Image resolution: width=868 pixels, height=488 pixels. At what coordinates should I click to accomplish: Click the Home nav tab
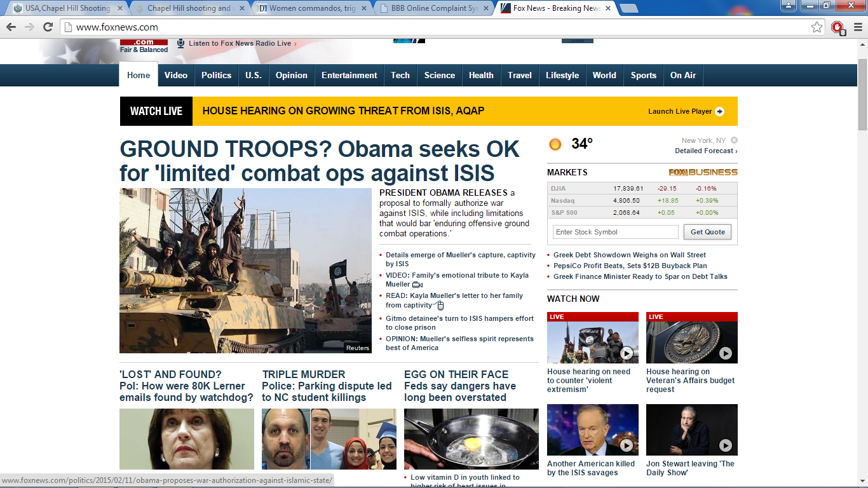pyautogui.click(x=139, y=75)
